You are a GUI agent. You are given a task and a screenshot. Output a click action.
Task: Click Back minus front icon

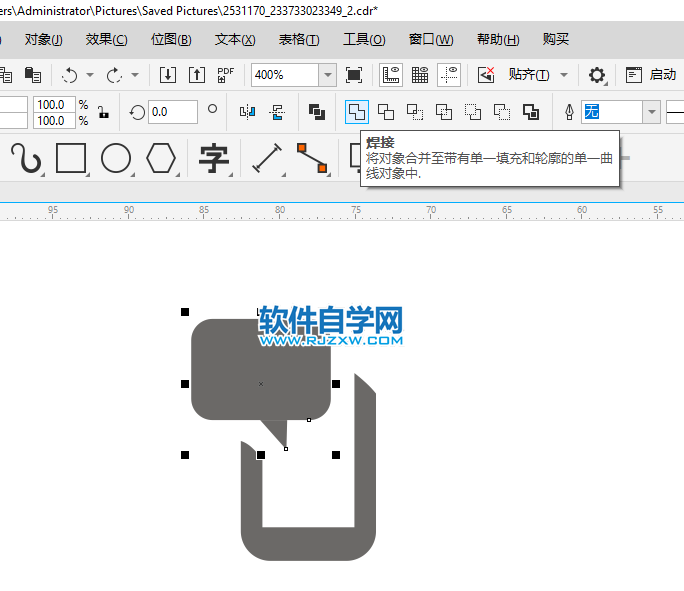pyautogui.click(x=502, y=112)
